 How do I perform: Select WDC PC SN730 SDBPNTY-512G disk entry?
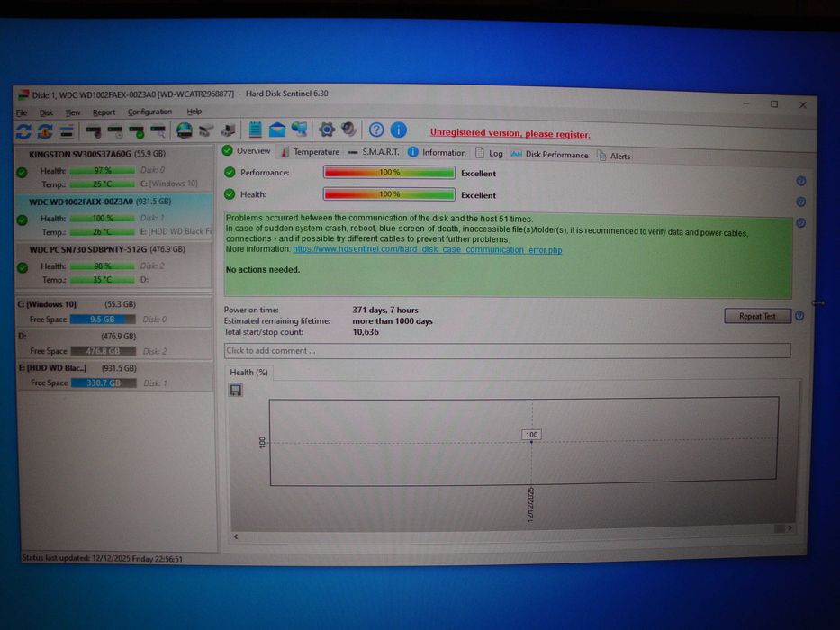[113, 264]
